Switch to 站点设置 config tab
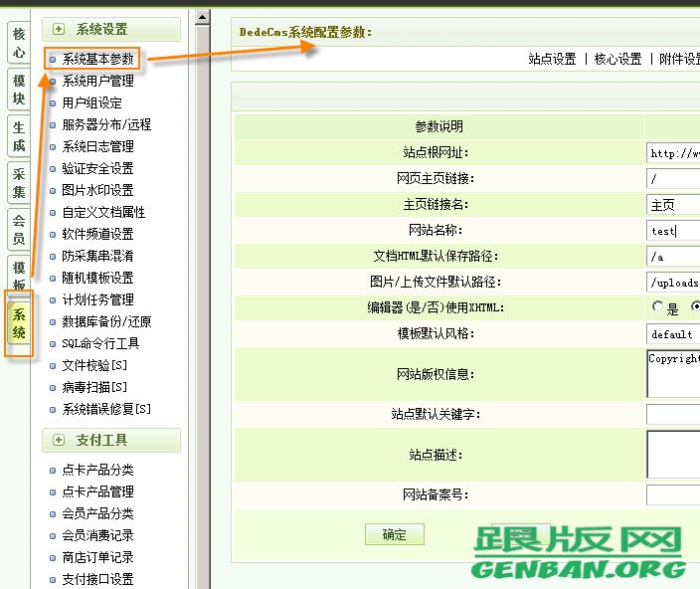700x589 pixels. click(x=552, y=59)
